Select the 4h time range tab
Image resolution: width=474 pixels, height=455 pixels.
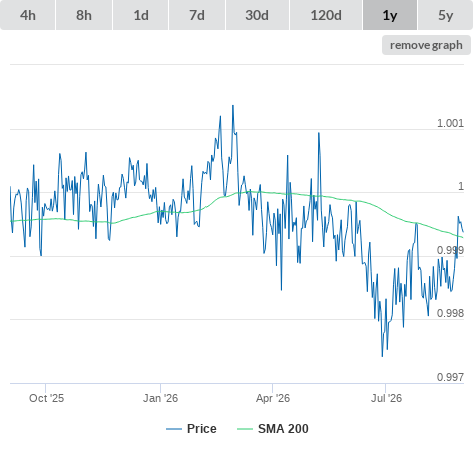[28, 15]
